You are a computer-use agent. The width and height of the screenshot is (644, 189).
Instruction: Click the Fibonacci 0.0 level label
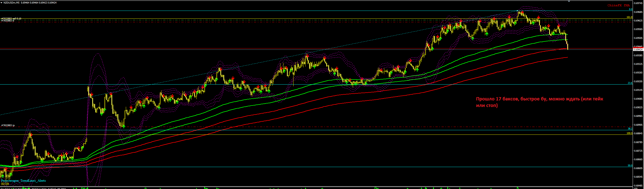click(x=631, y=9)
